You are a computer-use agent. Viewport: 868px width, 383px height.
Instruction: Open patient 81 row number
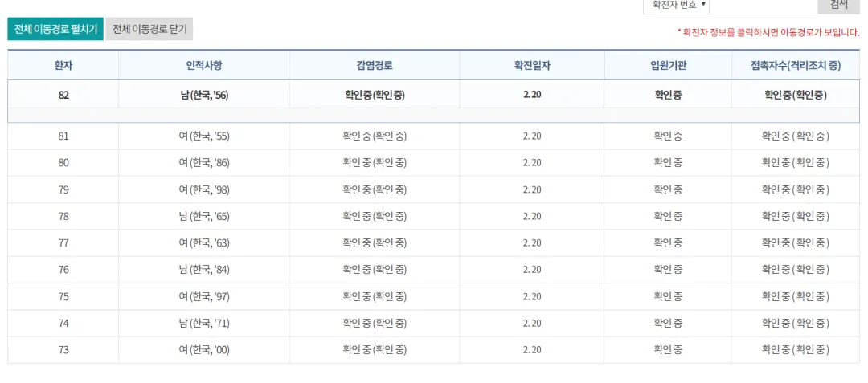63,136
